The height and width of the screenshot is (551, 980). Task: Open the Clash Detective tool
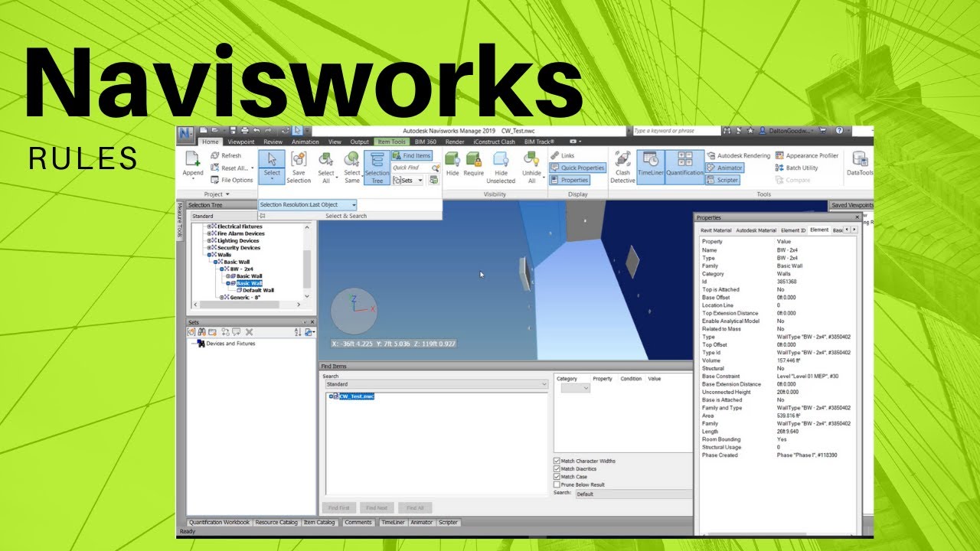[622, 167]
